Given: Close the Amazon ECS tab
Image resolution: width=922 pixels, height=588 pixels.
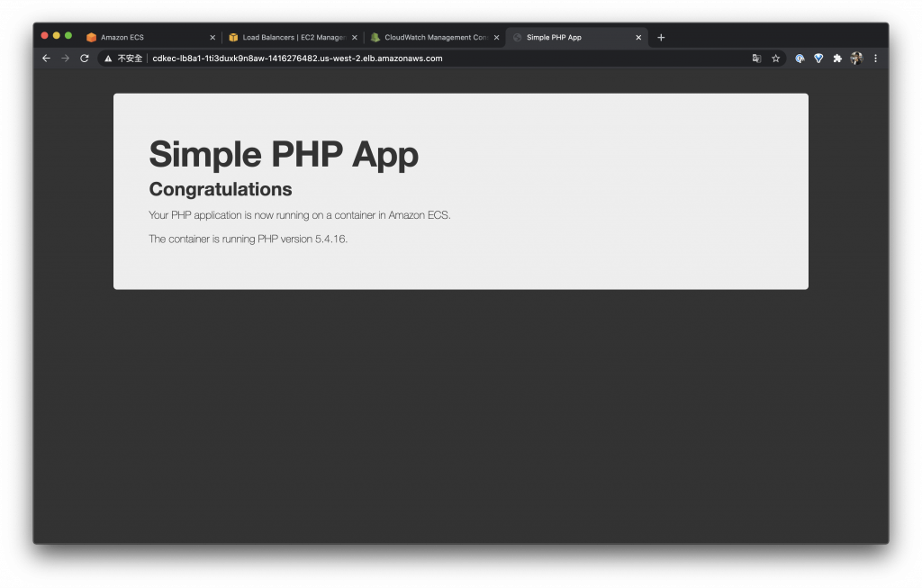Looking at the screenshot, I should (x=212, y=37).
